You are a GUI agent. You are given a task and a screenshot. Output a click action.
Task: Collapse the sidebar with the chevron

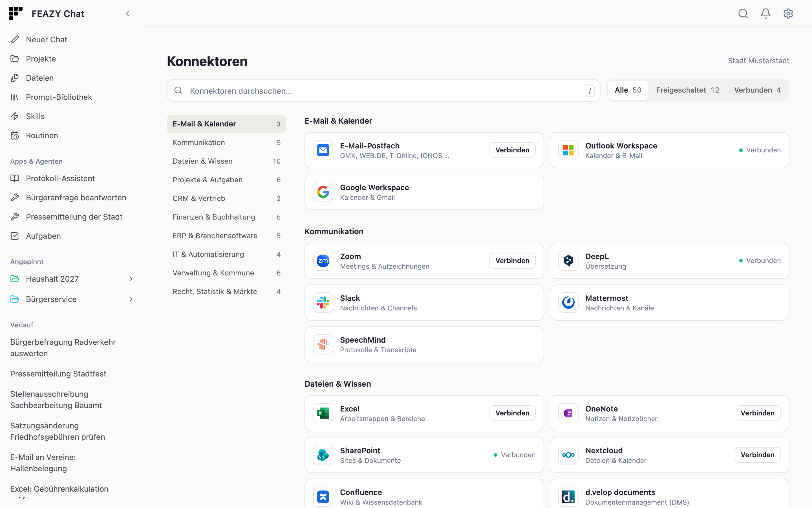tap(127, 14)
